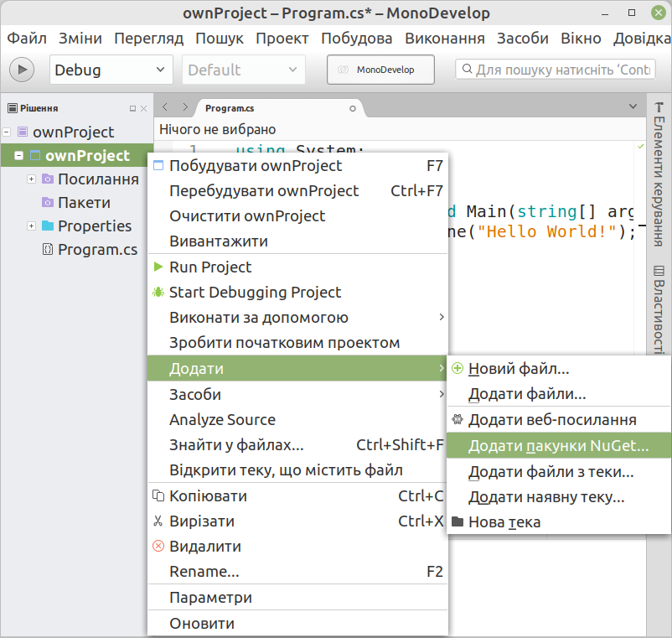Open the Побудова menu
Viewport: 672px width, 638px height.
(357, 39)
